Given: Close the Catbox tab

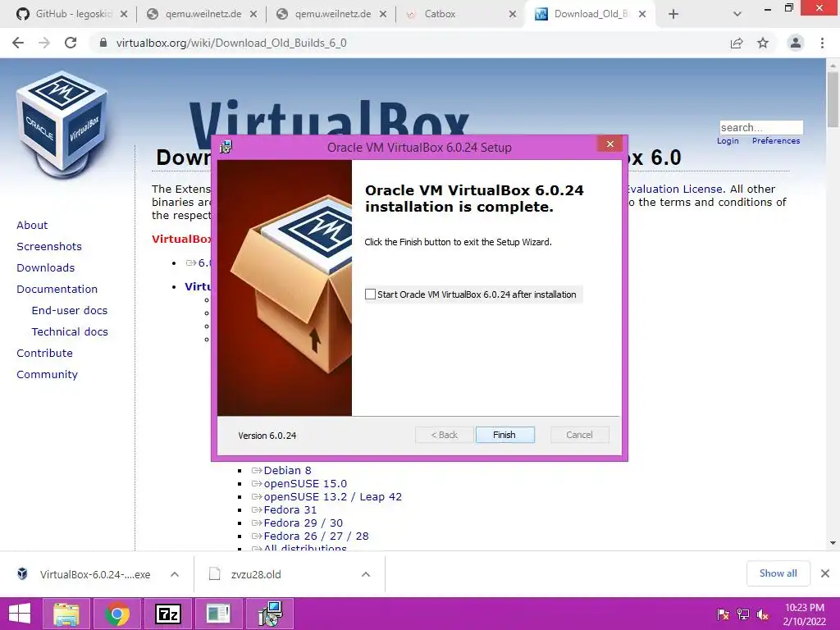Looking at the screenshot, I should click(512, 15).
